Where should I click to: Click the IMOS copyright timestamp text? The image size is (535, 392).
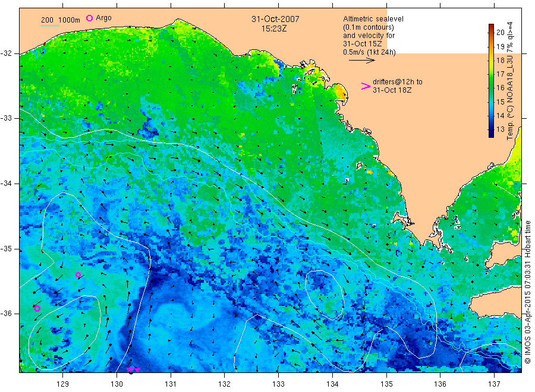(527, 292)
